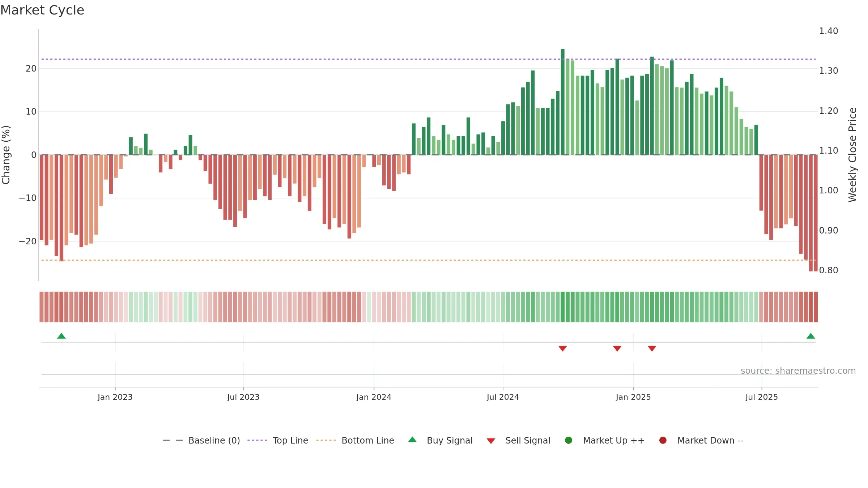This screenshot has width=868, height=488.
Task: Click the last red bar at chart's right edge
Action: click(x=816, y=213)
